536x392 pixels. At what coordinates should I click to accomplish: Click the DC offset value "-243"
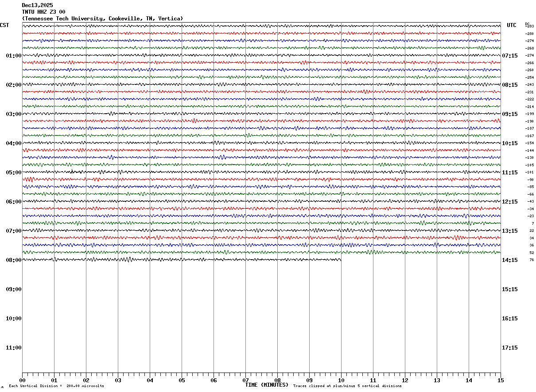point(530,85)
